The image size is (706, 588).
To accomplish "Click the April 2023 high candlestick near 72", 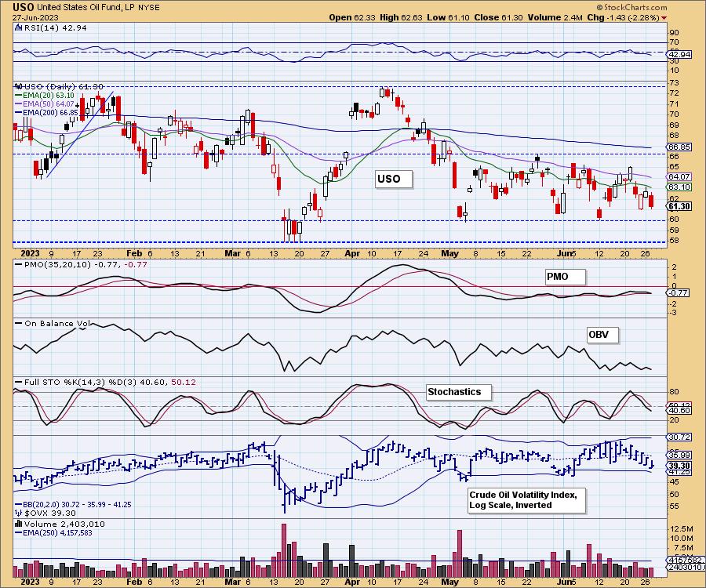I will [382, 93].
